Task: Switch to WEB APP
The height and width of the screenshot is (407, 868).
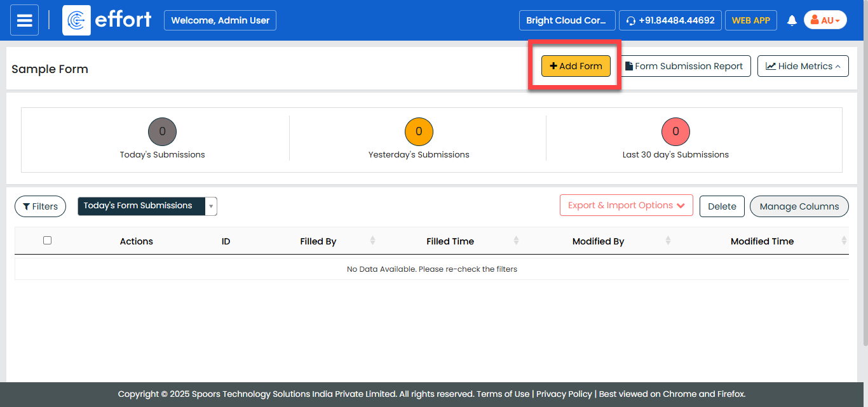Action: click(750, 20)
